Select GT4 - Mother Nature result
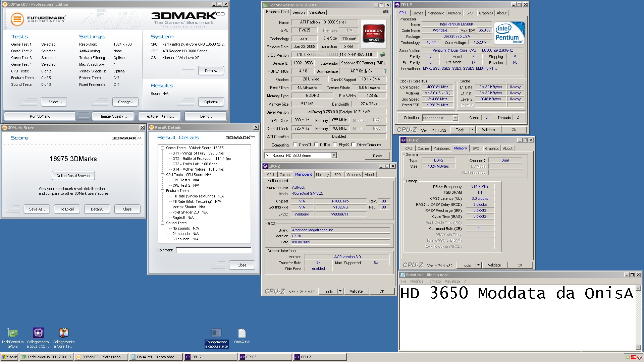The height and width of the screenshot is (362, 644). pyautogui.click(x=198, y=169)
